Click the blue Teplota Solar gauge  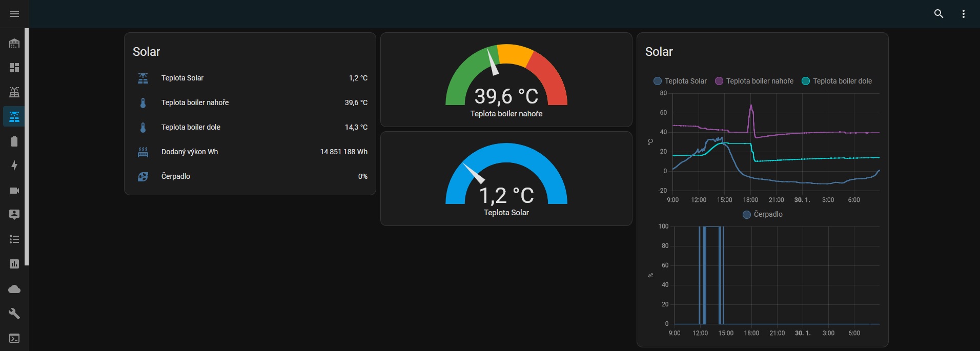point(506,179)
